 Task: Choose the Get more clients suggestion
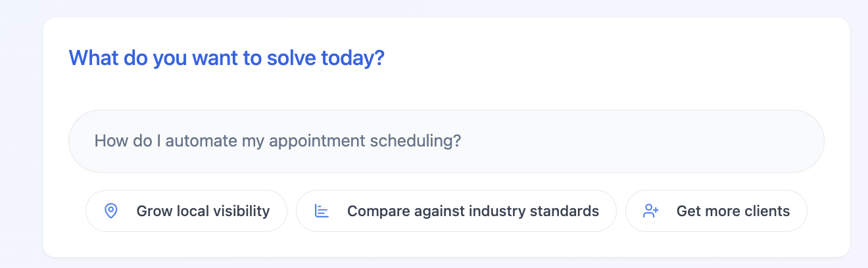coord(716,211)
